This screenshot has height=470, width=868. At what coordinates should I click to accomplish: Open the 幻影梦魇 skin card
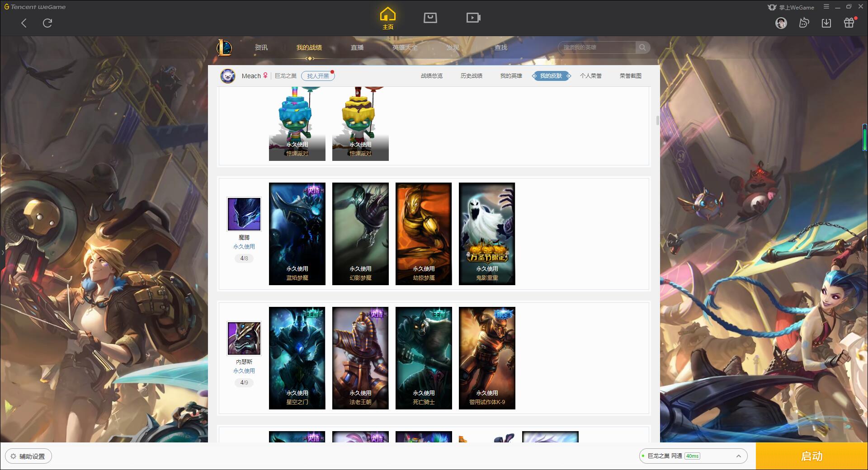point(360,234)
